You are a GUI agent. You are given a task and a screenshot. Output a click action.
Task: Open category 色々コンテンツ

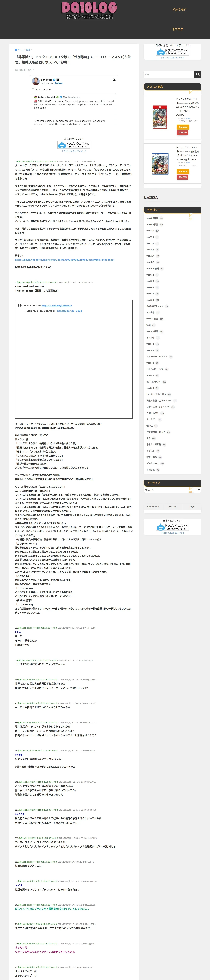click(x=154, y=382)
